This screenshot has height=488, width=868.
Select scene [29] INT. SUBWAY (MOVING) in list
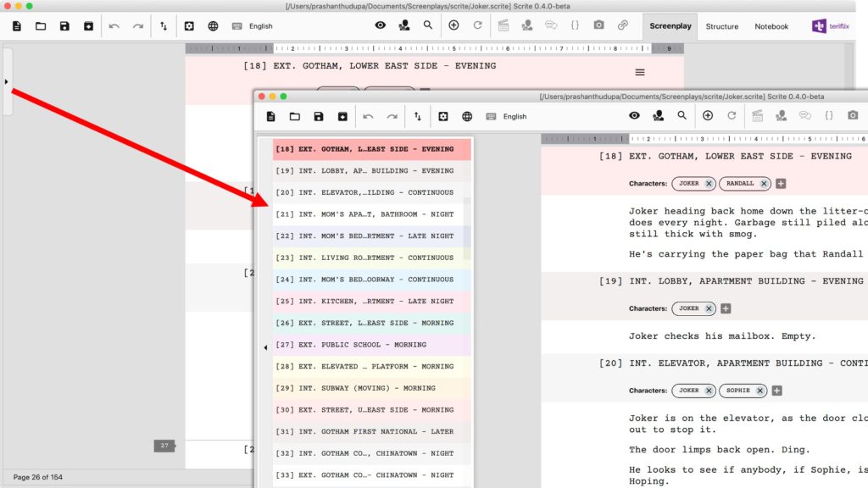(371, 388)
